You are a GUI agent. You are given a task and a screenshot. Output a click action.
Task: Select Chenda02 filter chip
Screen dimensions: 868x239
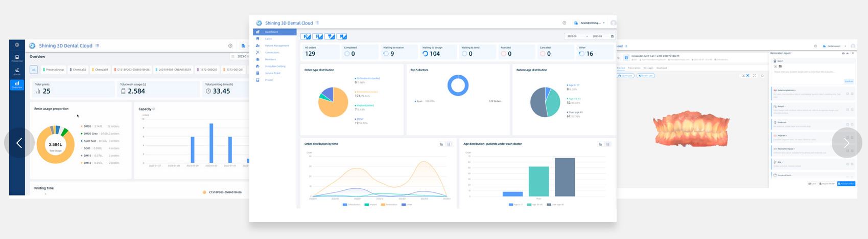[78, 70]
